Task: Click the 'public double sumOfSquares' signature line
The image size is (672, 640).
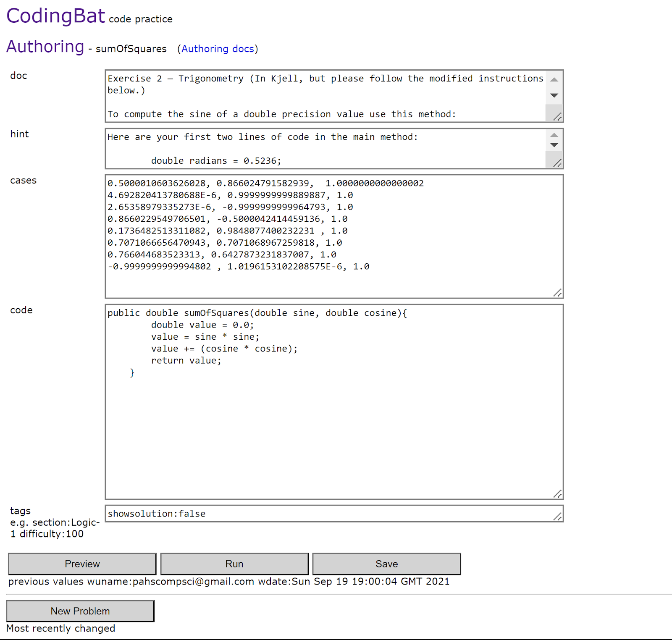Action: pyautogui.click(x=257, y=313)
